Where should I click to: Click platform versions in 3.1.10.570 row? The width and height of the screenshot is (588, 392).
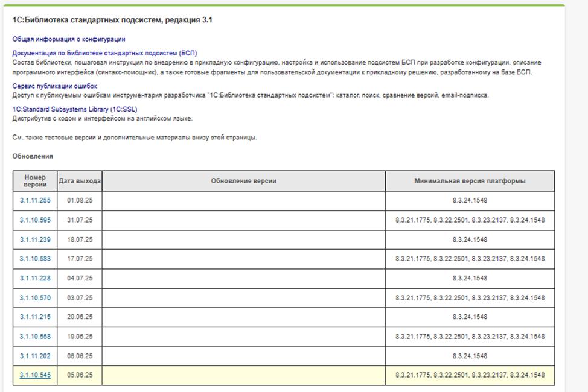point(470,297)
